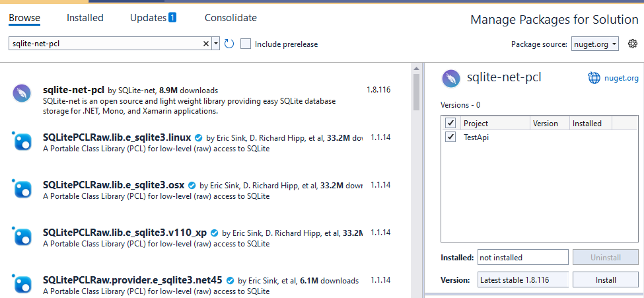Click verified badge on the e_sqlite3.osx package
The width and height of the screenshot is (644, 298).
pyautogui.click(x=192, y=185)
